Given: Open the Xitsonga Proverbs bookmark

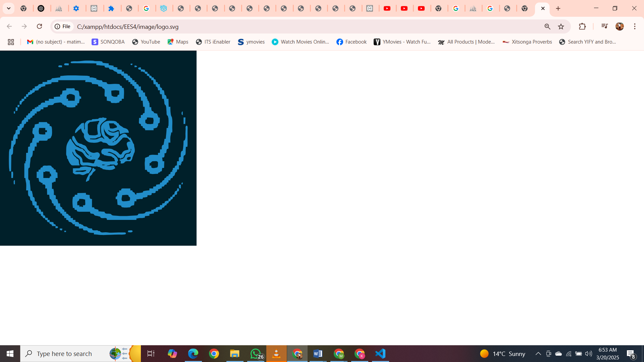Looking at the screenshot, I should click(x=527, y=42).
